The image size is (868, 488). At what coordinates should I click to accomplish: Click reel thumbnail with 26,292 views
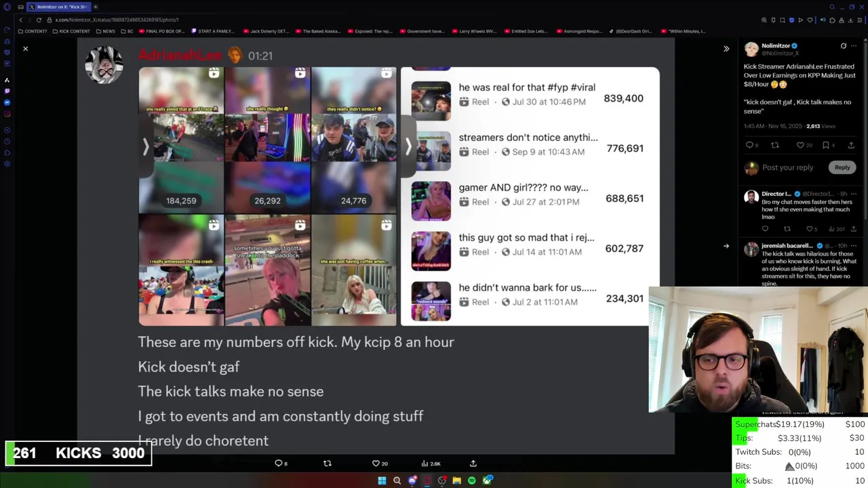pos(267,140)
